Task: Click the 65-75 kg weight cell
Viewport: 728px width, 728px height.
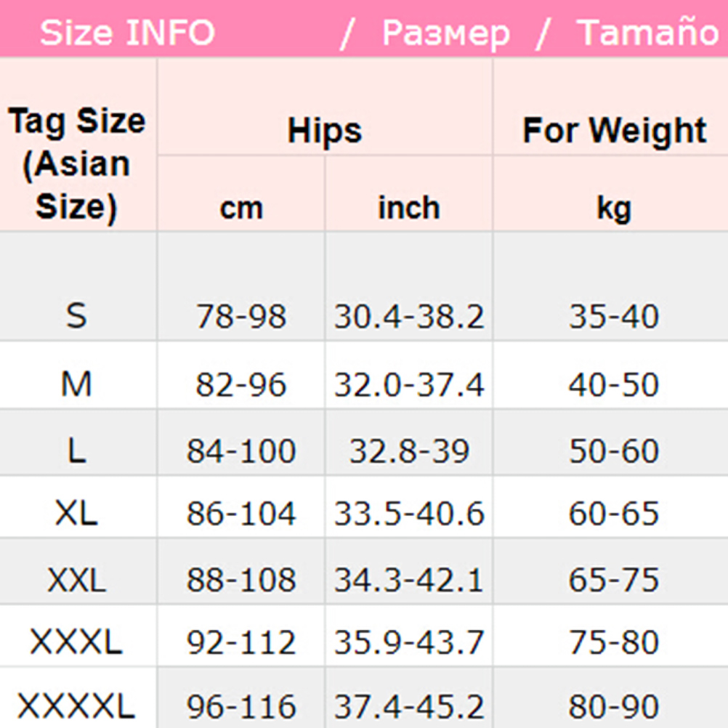Action: 614,579
